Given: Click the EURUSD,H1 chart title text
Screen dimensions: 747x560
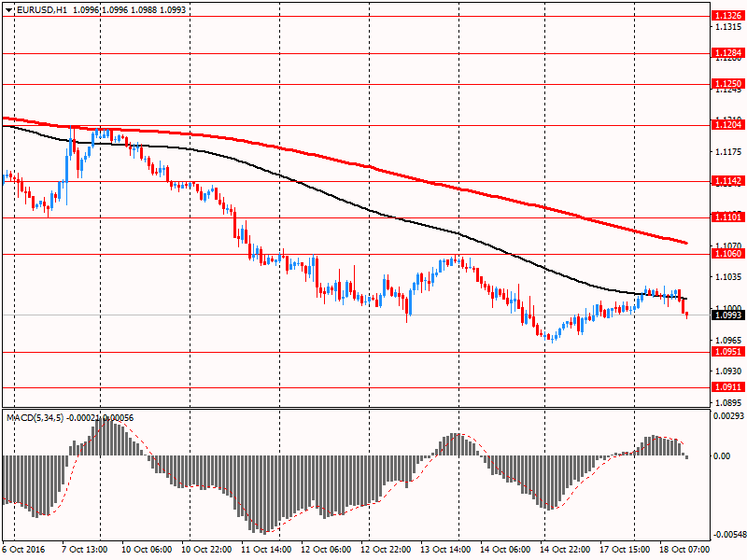Looking at the screenshot, I should click(42, 9).
